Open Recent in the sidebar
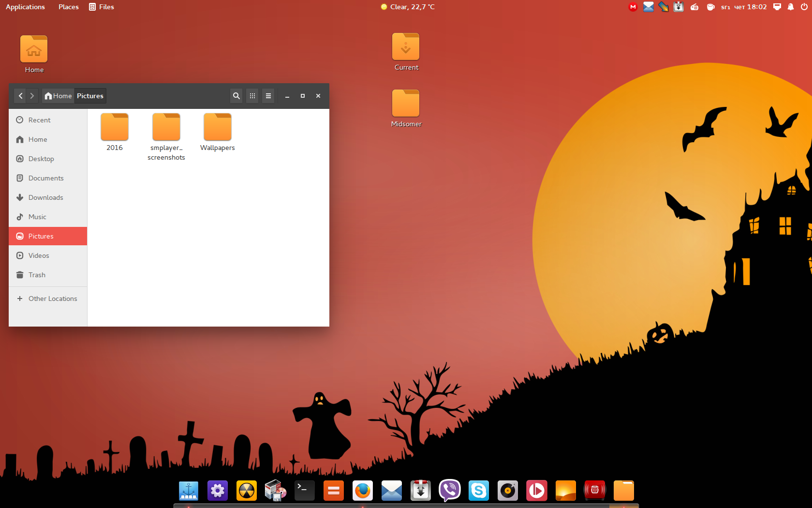Screen dimensions: 812x508 tap(39, 120)
